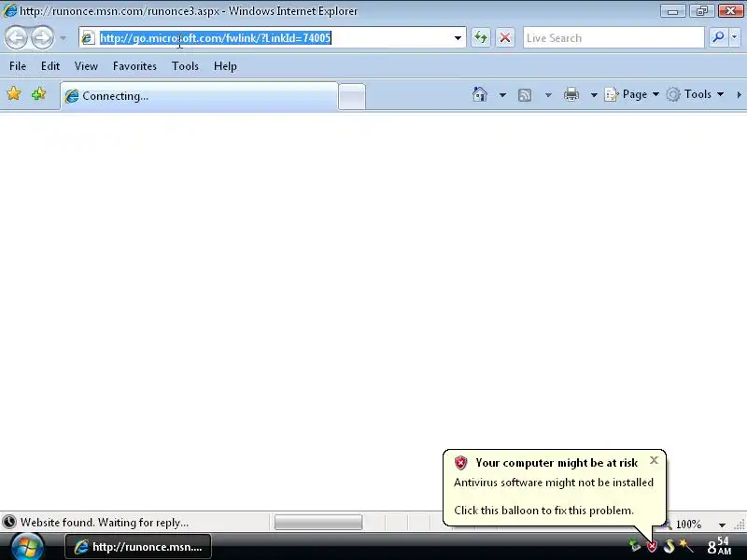Expand the Print dropdown arrow
Screen dimensions: 747x560
(x=594, y=95)
